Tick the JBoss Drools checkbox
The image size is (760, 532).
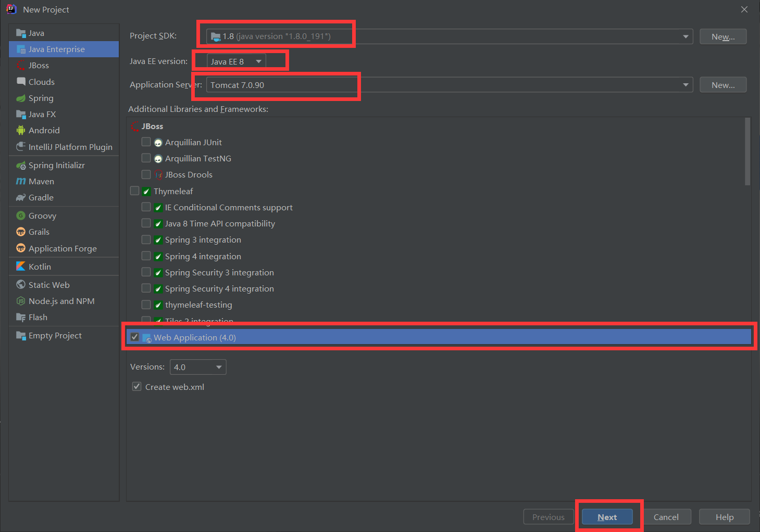(x=146, y=174)
